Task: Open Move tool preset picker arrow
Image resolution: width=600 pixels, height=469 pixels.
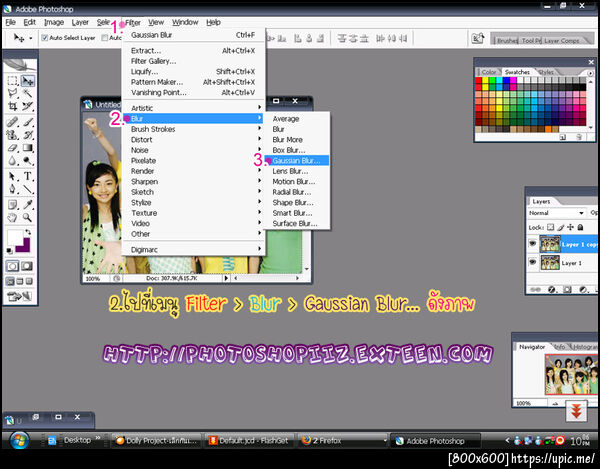Action: click(x=31, y=38)
